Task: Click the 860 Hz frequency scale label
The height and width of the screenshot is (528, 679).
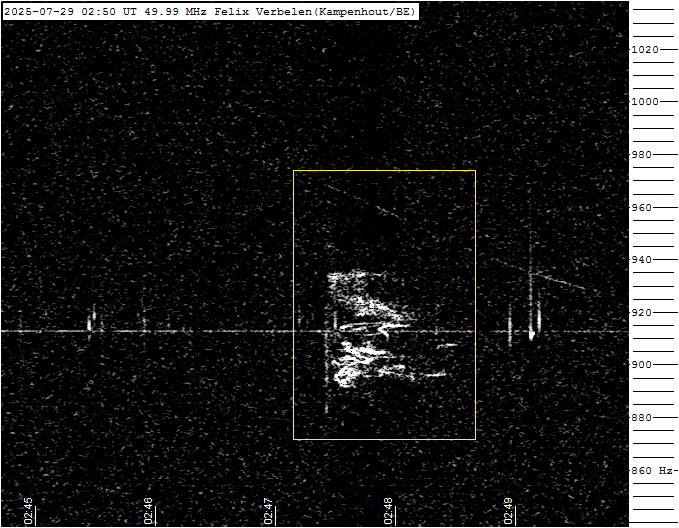Action: pos(652,470)
